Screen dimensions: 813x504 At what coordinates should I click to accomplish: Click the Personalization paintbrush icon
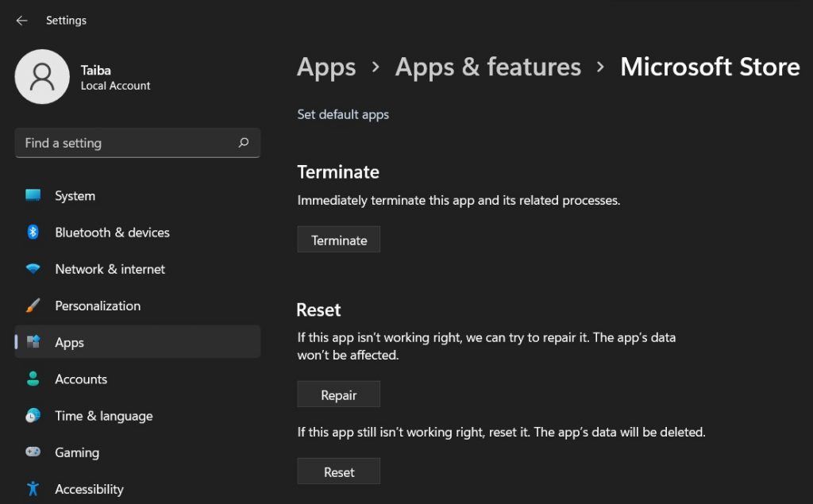click(33, 306)
